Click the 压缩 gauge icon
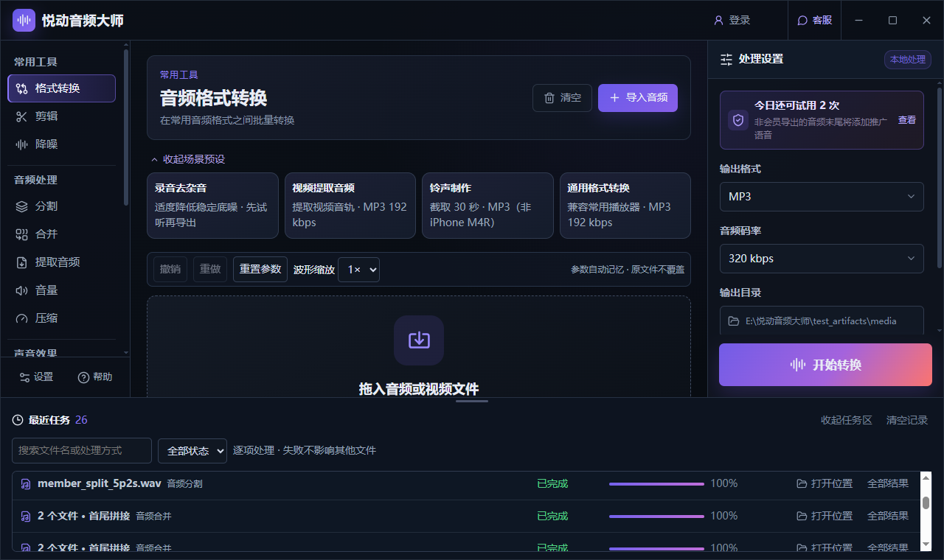Viewport: 944px width, 560px height. 22,318
